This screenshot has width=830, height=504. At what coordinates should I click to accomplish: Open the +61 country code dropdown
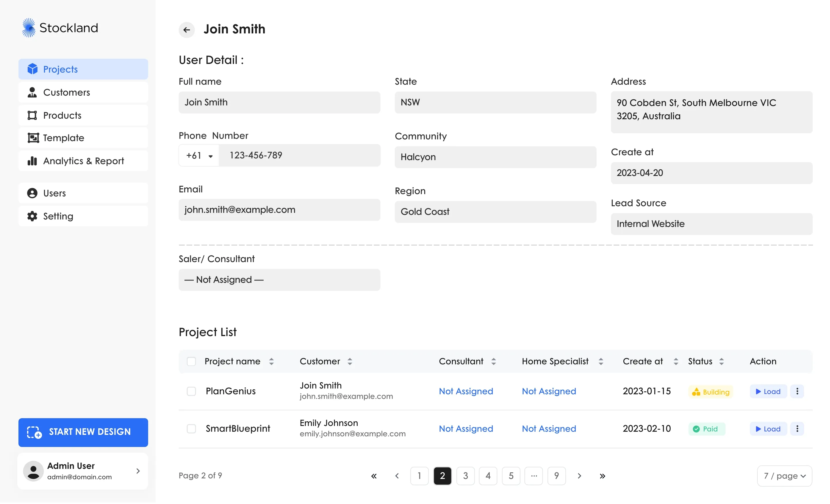tap(199, 156)
